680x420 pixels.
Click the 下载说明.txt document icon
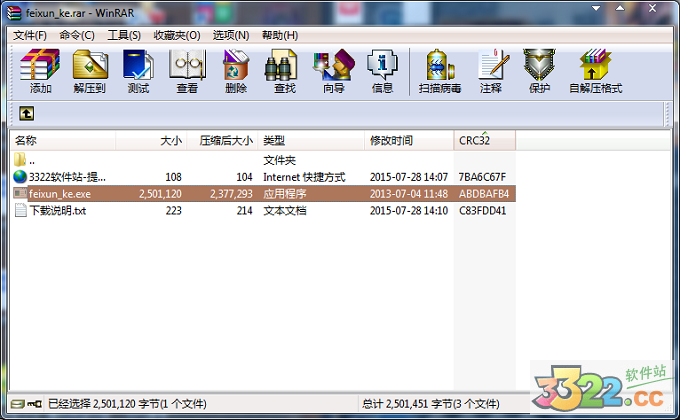click(20, 210)
